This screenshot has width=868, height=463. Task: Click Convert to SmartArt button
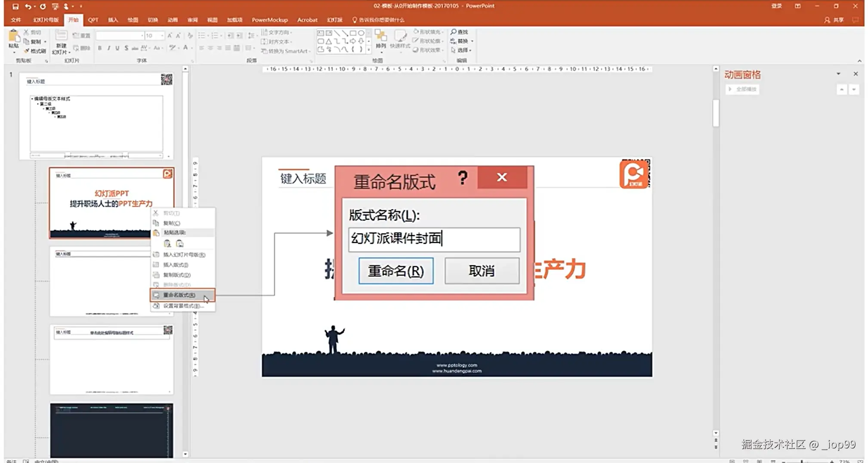(x=285, y=51)
